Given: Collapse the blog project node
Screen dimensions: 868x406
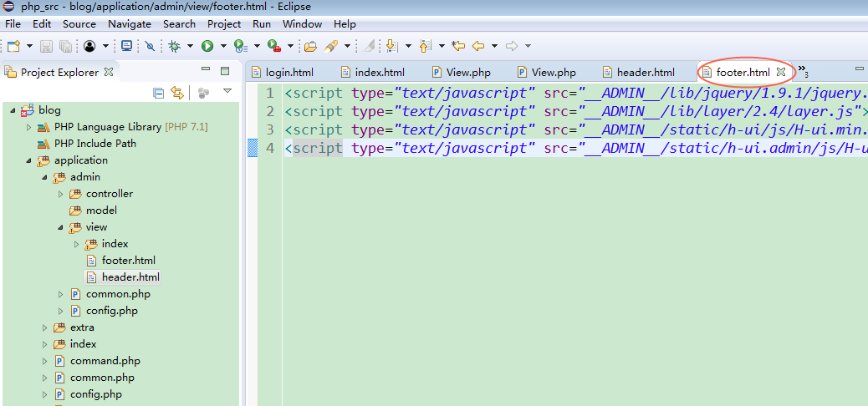Looking at the screenshot, I should 13,110.
